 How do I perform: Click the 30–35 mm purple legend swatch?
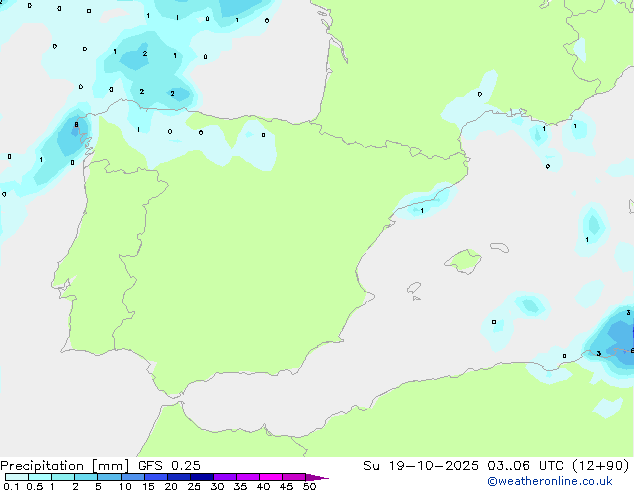pyautogui.click(x=225, y=477)
